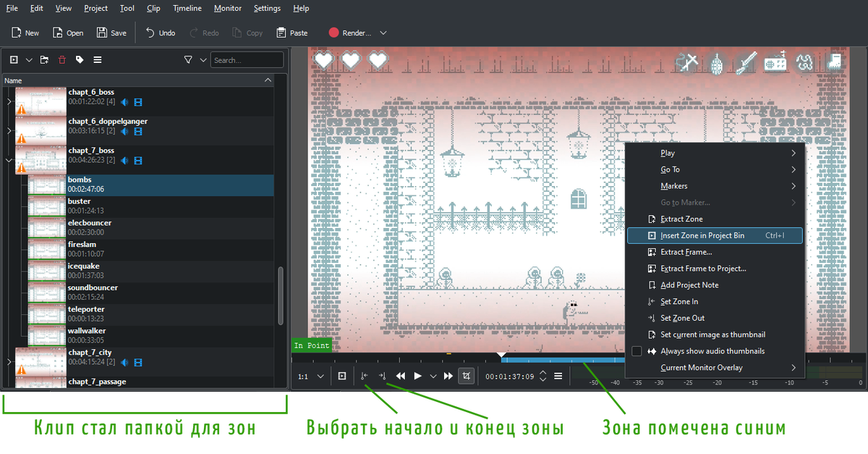Select the icequake zone clip
This screenshot has width=868, height=454.
(150, 272)
